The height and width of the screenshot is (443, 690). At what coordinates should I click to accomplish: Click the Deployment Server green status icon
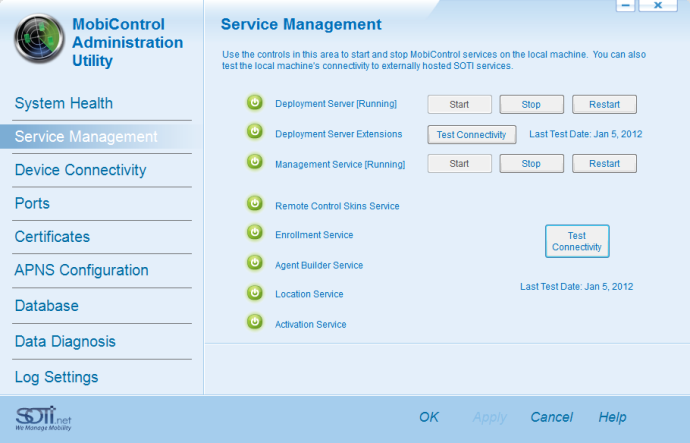pos(254,103)
